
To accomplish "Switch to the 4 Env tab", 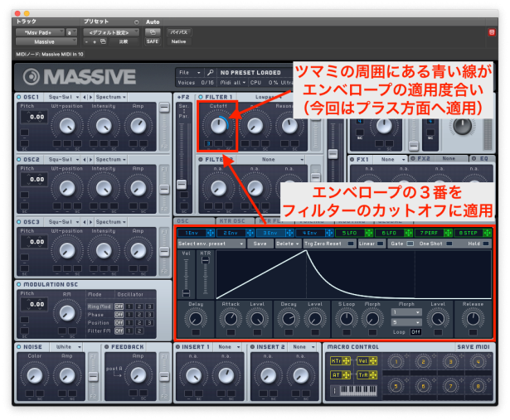I will [x=306, y=233].
